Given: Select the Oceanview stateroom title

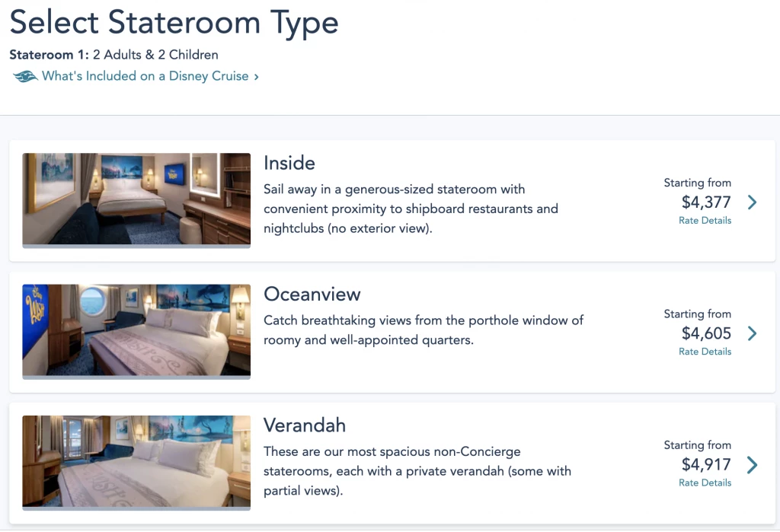Looking at the screenshot, I should coord(312,295).
